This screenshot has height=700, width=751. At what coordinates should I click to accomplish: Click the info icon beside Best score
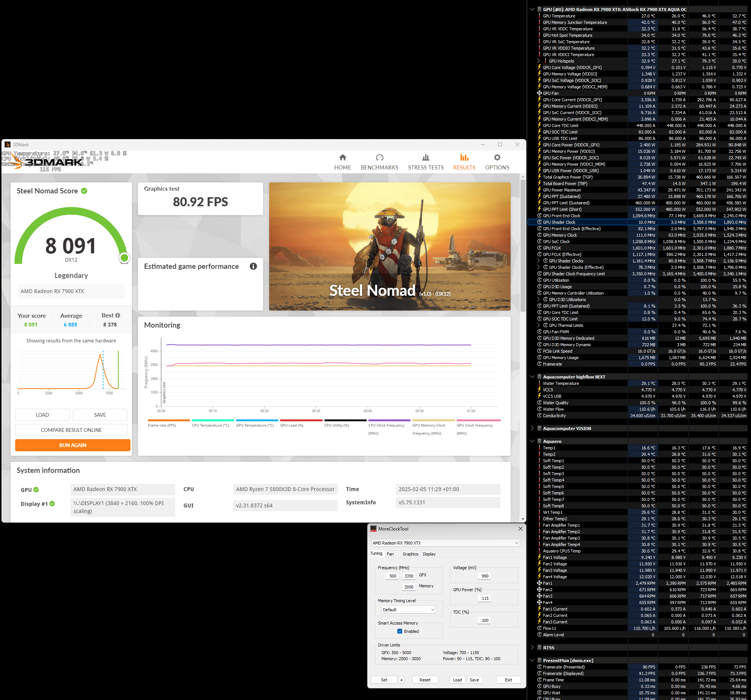point(118,315)
